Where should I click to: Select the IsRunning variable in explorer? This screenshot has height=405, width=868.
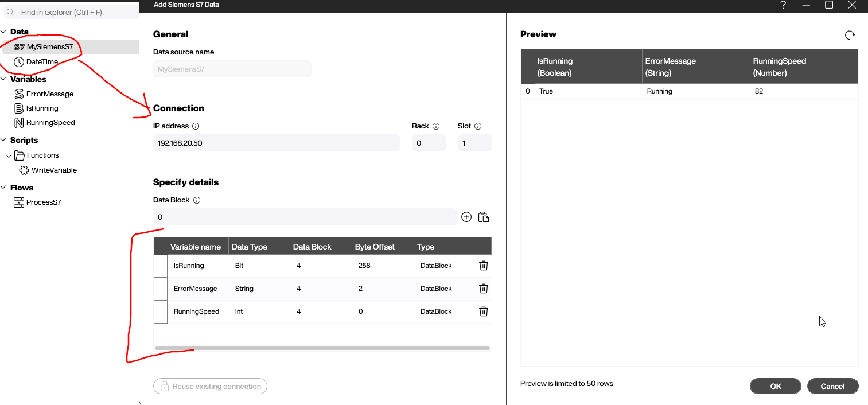tap(42, 108)
